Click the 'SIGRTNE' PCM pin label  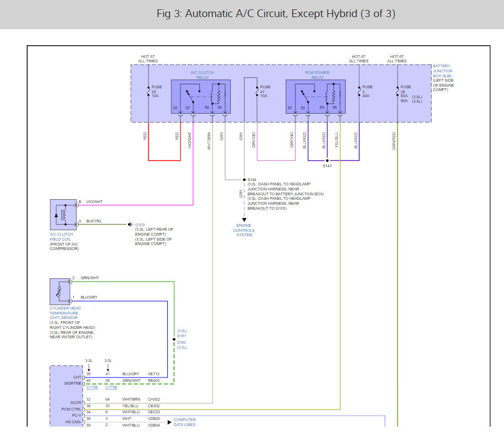pyautogui.click(x=73, y=384)
